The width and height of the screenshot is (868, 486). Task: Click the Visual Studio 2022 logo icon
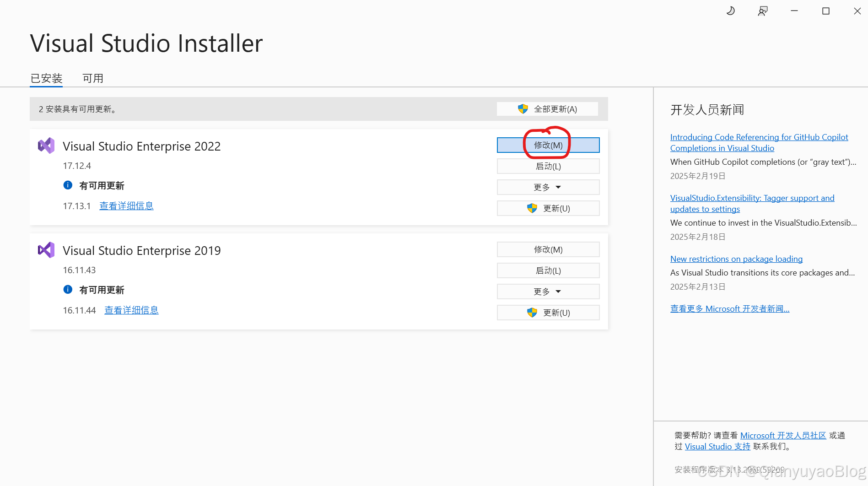pyautogui.click(x=46, y=146)
